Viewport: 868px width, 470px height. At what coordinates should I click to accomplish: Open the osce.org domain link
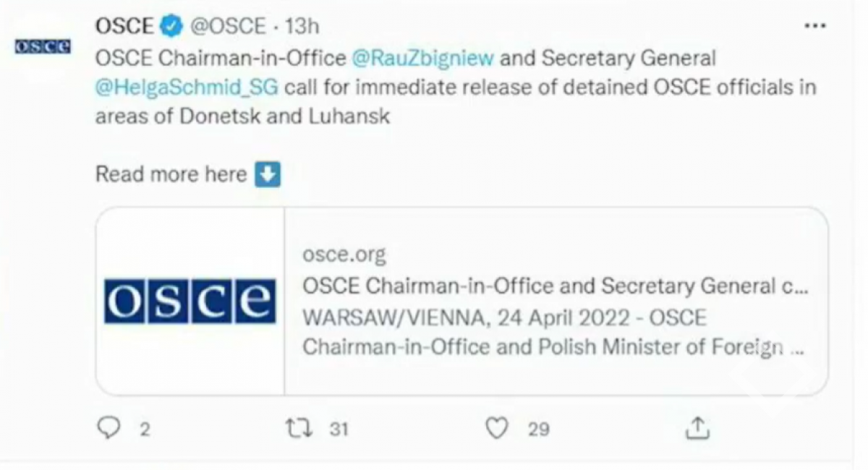coord(344,255)
